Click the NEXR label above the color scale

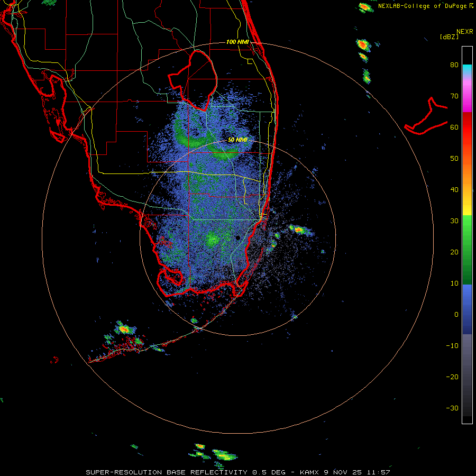coord(465,32)
